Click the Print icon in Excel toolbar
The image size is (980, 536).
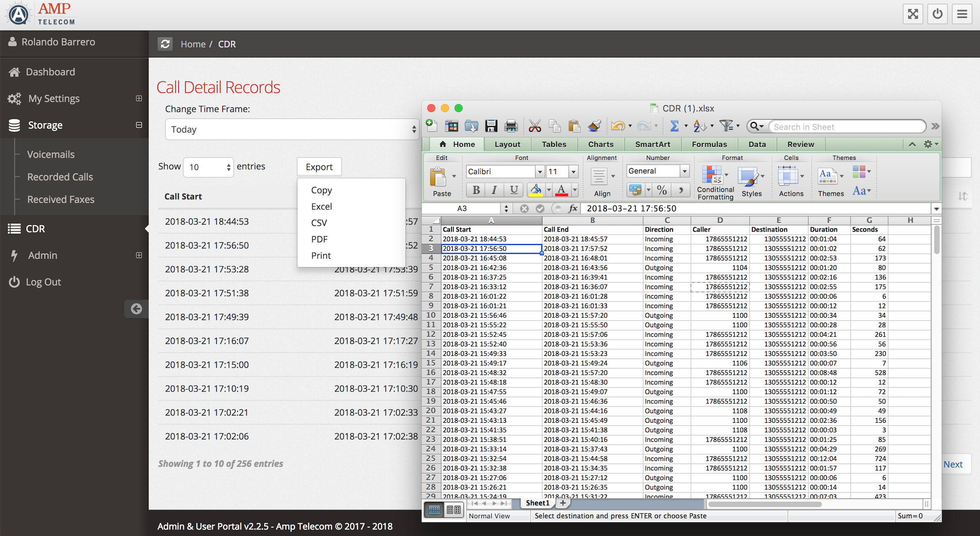(511, 126)
